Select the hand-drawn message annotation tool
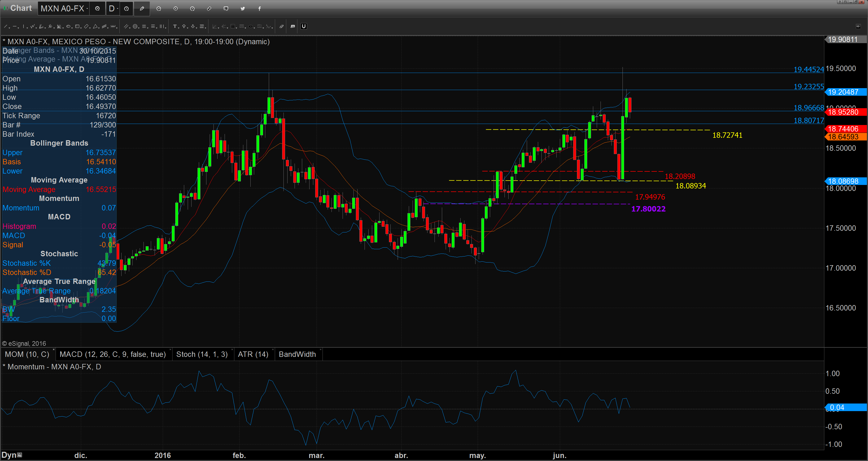 coord(292,26)
